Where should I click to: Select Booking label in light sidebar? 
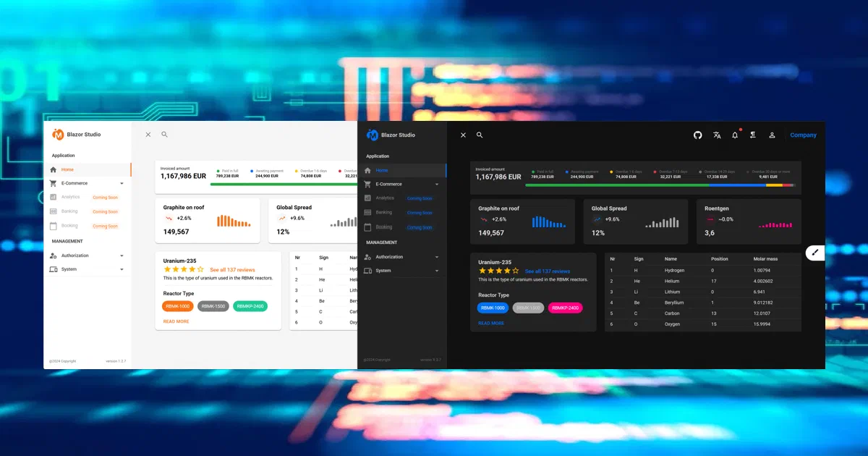pyautogui.click(x=69, y=226)
